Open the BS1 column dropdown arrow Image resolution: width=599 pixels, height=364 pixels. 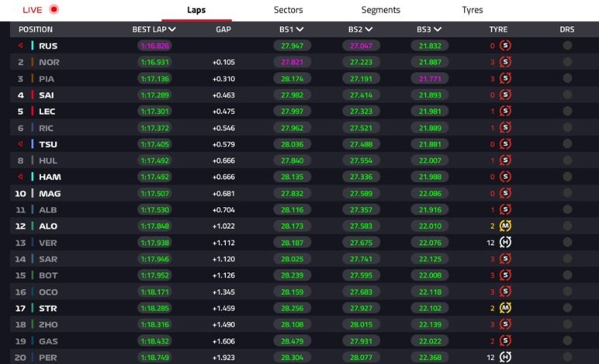pyautogui.click(x=299, y=29)
